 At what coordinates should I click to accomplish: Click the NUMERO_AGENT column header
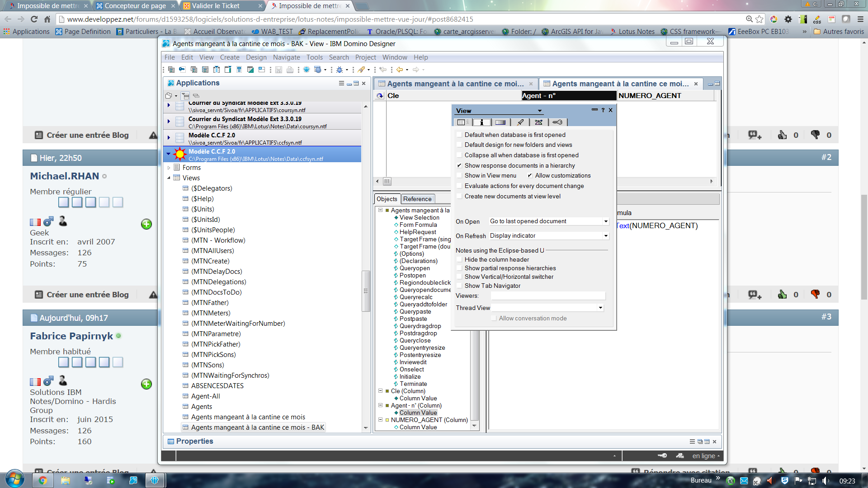665,96
